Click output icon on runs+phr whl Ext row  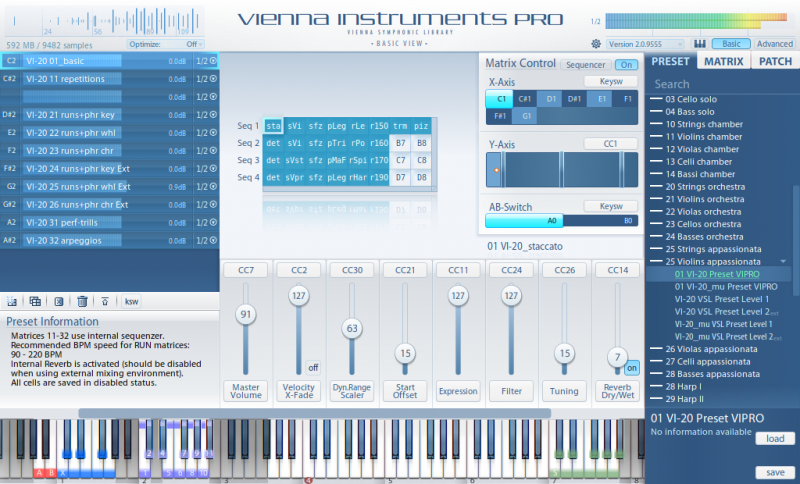click(213, 186)
